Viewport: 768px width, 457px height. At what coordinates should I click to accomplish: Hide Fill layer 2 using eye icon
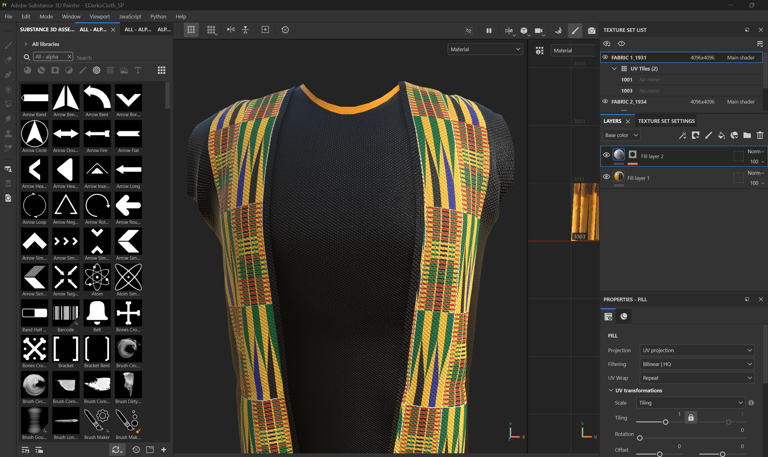606,155
